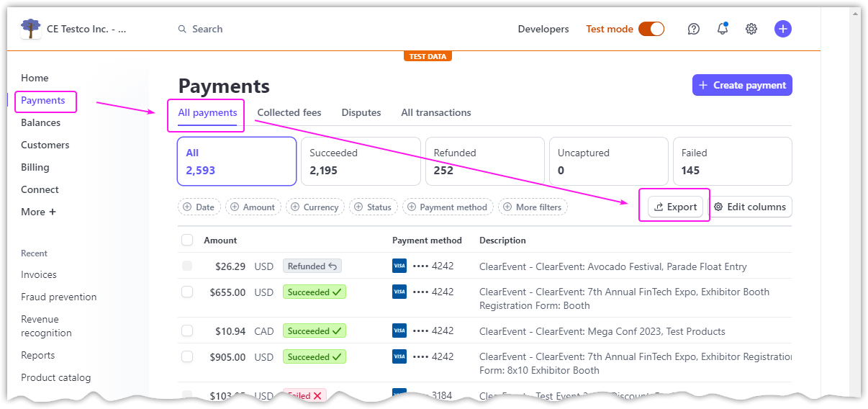Click the CE Testco tree logo icon
868x409 pixels.
(x=31, y=29)
